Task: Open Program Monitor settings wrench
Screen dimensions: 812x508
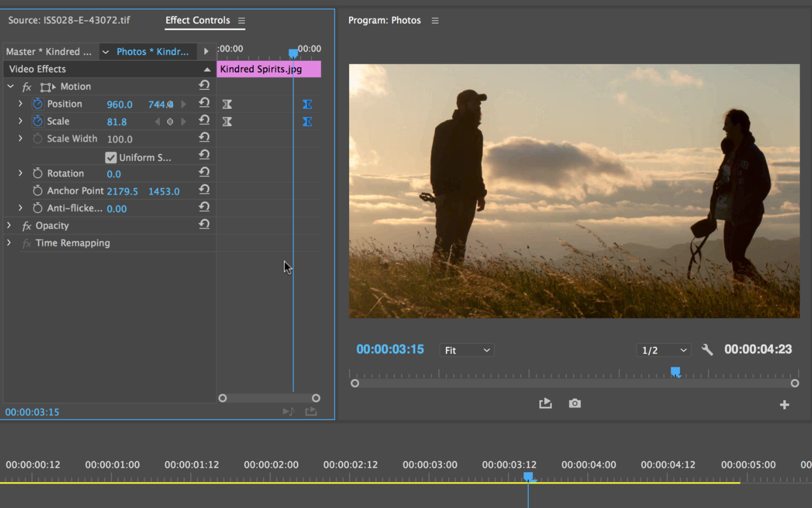Action: tap(707, 350)
